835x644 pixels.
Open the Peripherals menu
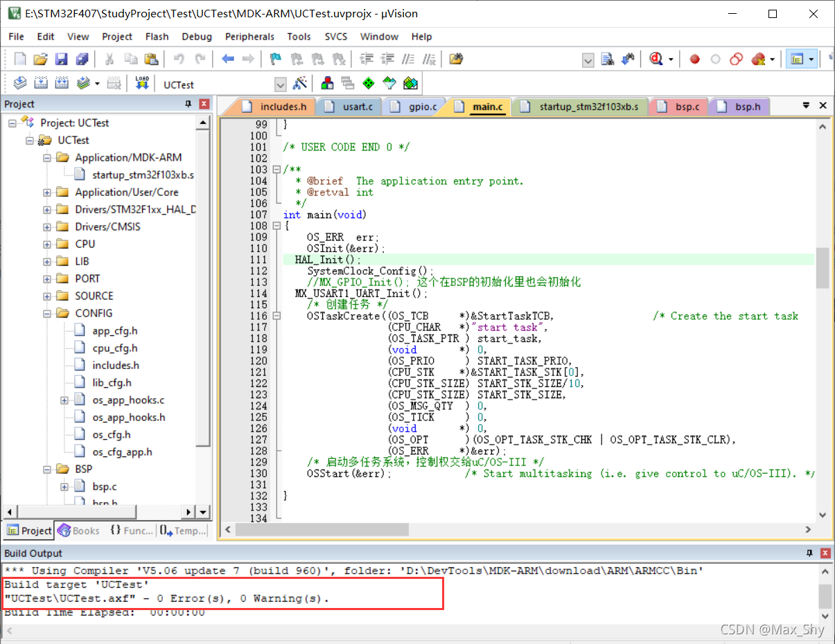point(249,37)
